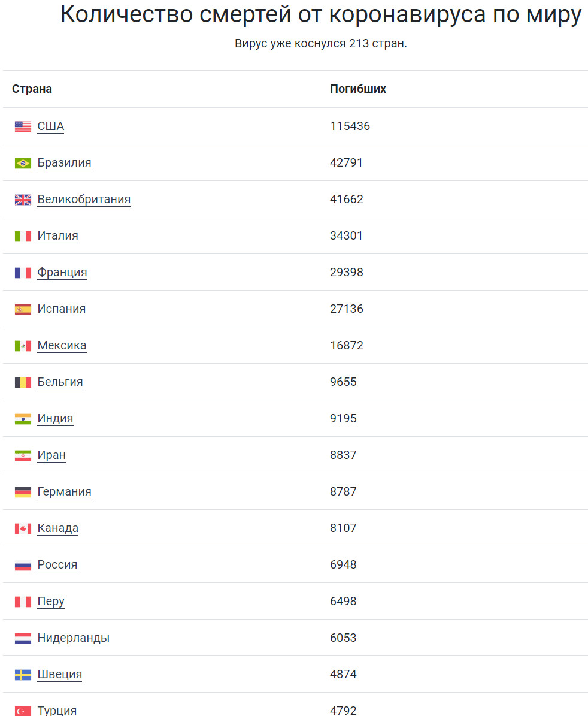Click the Brazil flag icon
The height and width of the screenshot is (716, 588).
coord(23,163)
